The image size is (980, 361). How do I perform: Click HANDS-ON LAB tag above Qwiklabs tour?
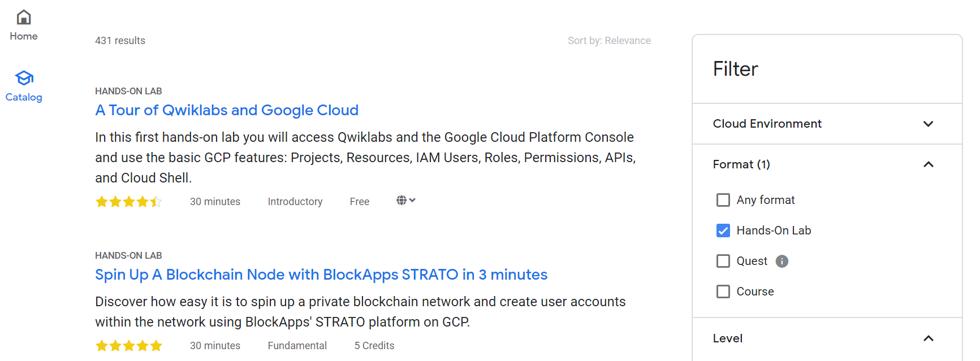pos(128,91)
